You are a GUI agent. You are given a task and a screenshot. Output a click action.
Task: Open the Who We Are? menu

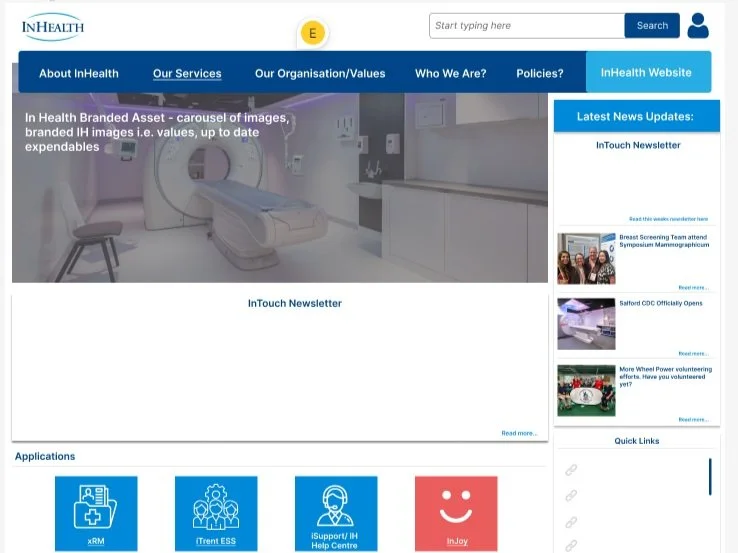(x=450, y=73)
